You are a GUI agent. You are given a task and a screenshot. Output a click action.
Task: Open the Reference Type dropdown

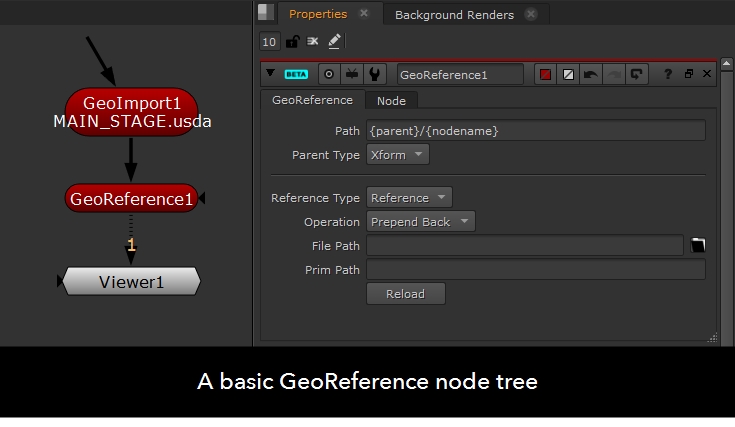pos(409,198)
